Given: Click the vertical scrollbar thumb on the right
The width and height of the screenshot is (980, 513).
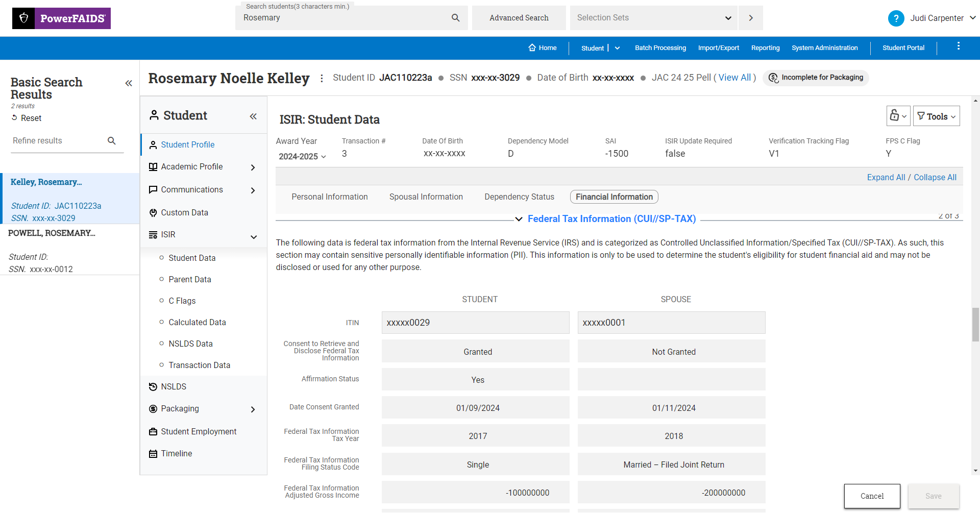Looking at the screenshot, I should coord(975,325).
